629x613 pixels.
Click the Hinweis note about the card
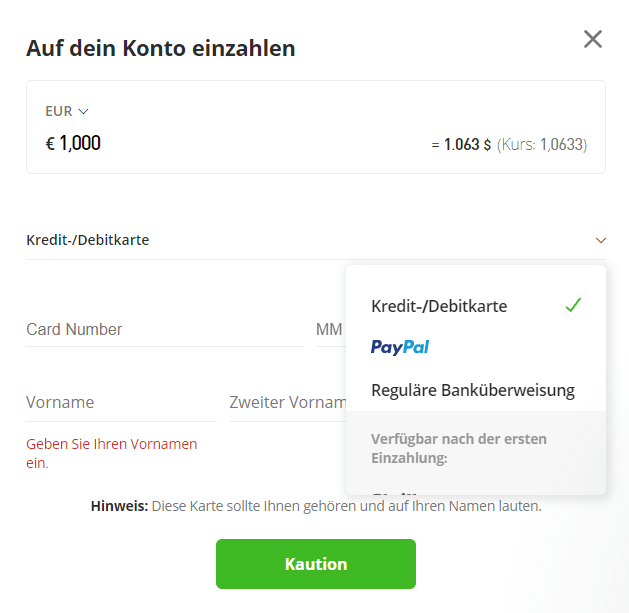316,506
